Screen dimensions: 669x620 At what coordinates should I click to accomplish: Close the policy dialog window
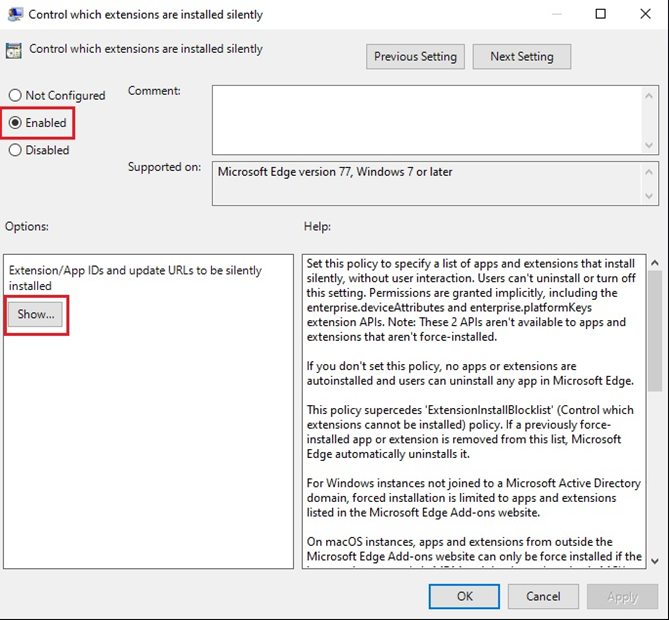tap(646, 14)
